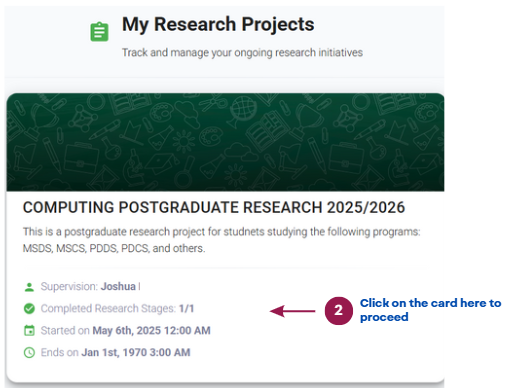Click the clock icon beside Ends on
The width and height of the screenshot is (511, 388).
point(29,353)
